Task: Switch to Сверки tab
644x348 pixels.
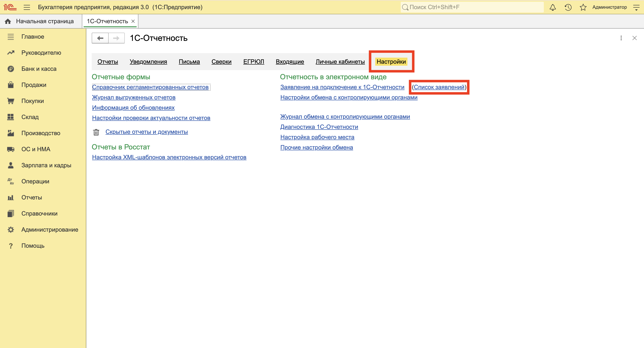Action: (x=222, y=62)
